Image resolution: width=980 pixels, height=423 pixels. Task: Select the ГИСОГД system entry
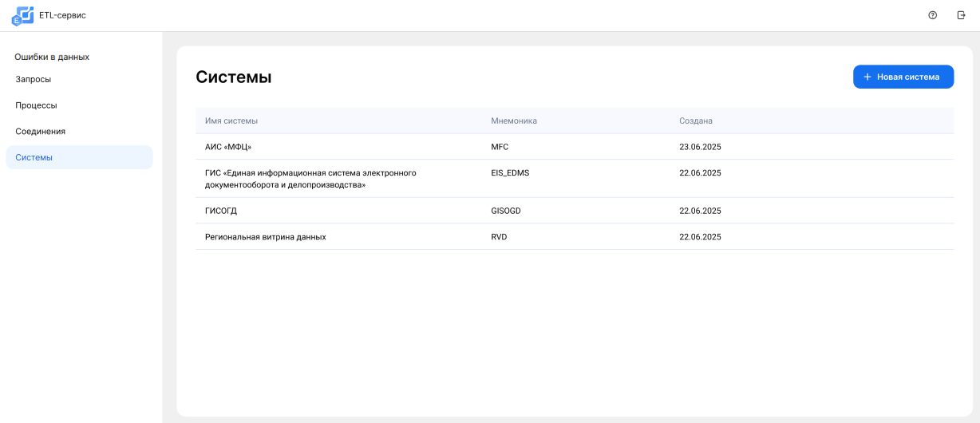(221, 211)
